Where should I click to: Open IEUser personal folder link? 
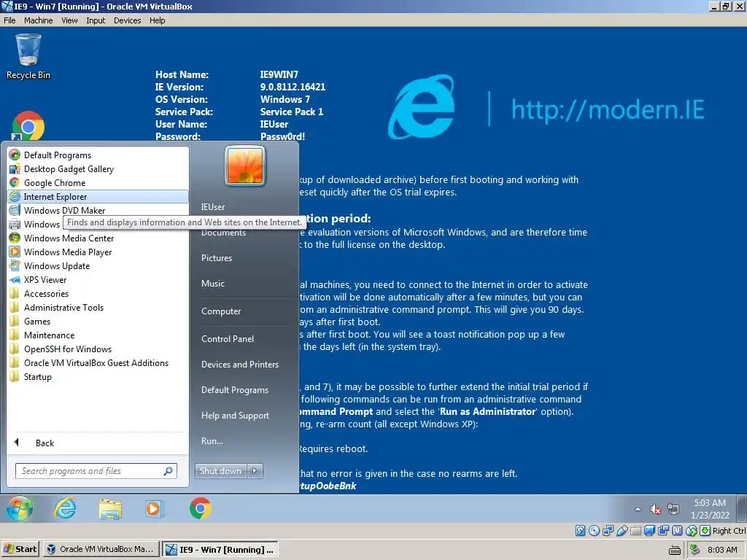212,206
